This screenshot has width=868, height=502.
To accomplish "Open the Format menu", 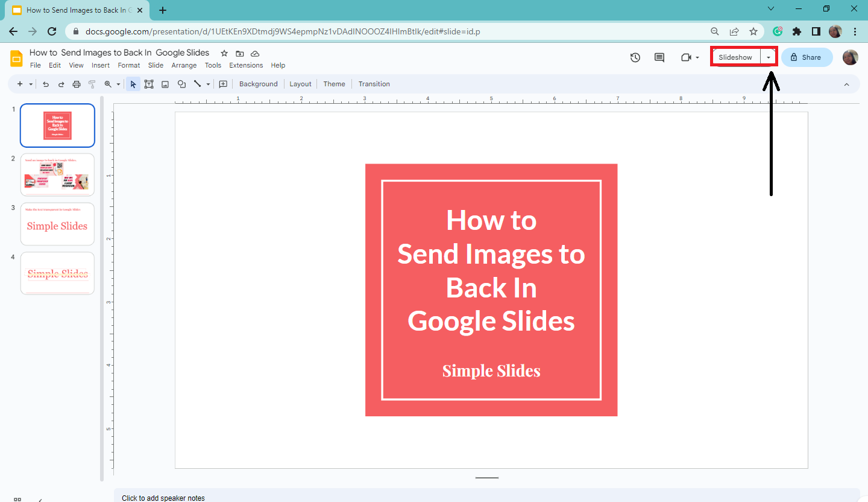I will click(128, 65).
